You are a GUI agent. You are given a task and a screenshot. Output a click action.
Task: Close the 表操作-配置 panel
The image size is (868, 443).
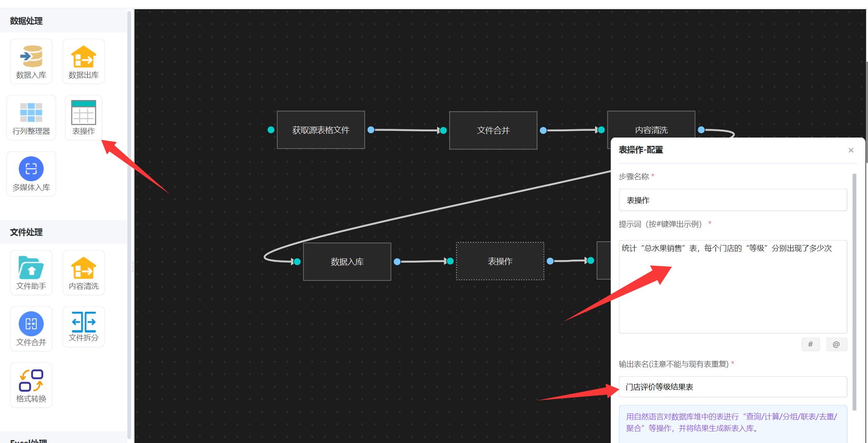coord(851,150)
